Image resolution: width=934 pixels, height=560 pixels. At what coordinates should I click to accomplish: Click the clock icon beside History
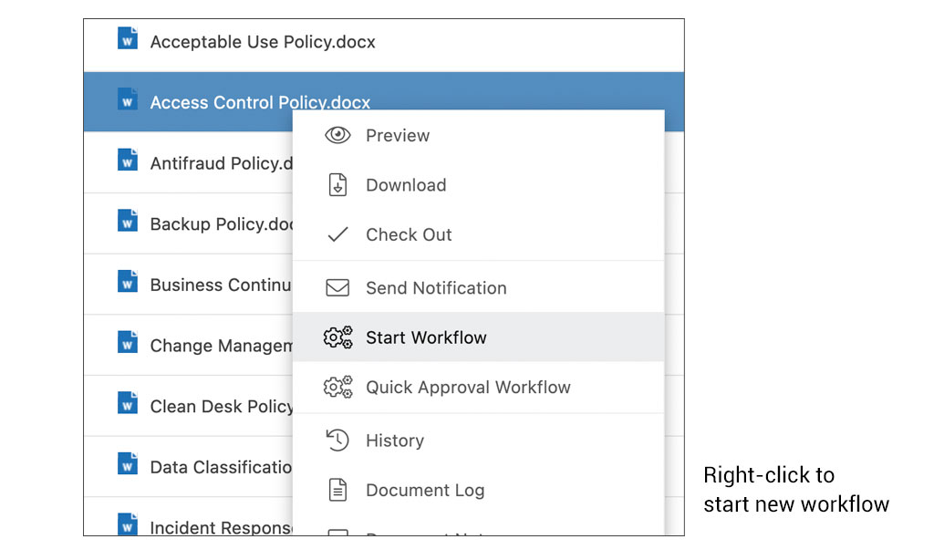click(337, 441)
